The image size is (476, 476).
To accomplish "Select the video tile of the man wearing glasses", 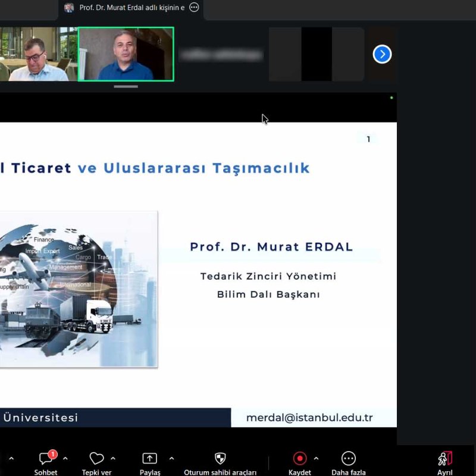I will tap(39, 54).
